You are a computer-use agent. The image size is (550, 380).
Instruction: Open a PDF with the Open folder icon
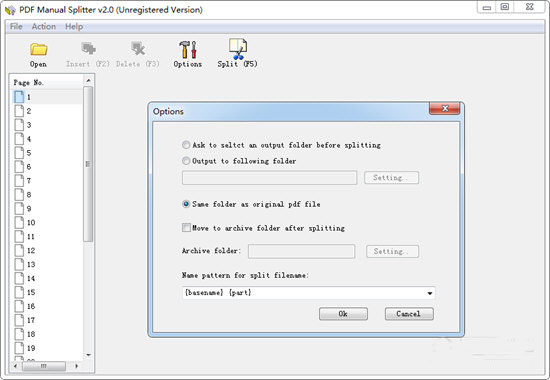(39, 49)
